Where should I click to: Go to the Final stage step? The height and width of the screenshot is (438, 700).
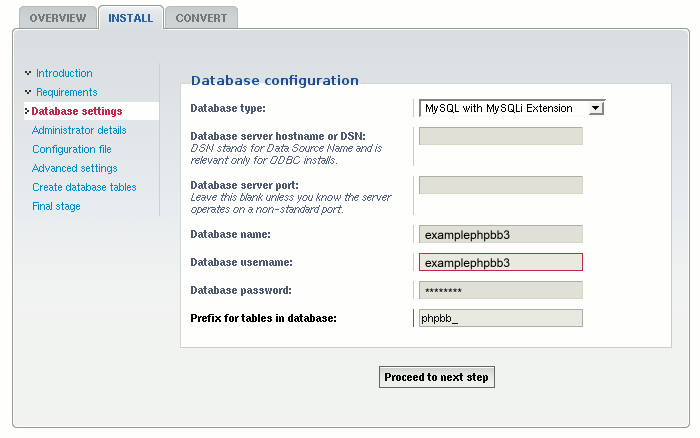coord(56,206)
